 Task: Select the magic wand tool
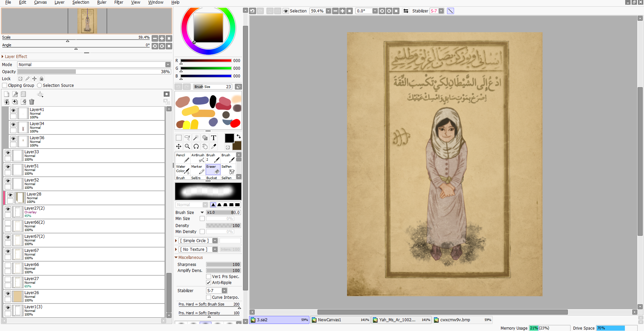[196, 138]
